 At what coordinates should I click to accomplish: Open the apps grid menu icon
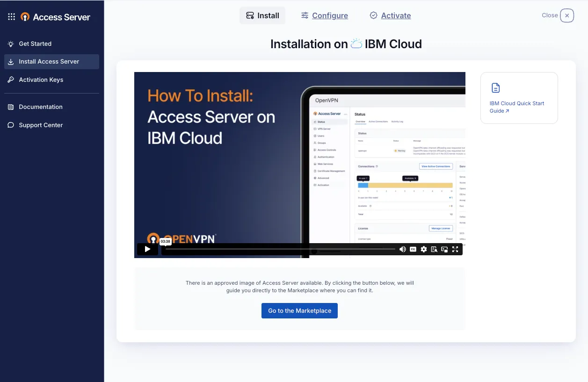(12, 17)
